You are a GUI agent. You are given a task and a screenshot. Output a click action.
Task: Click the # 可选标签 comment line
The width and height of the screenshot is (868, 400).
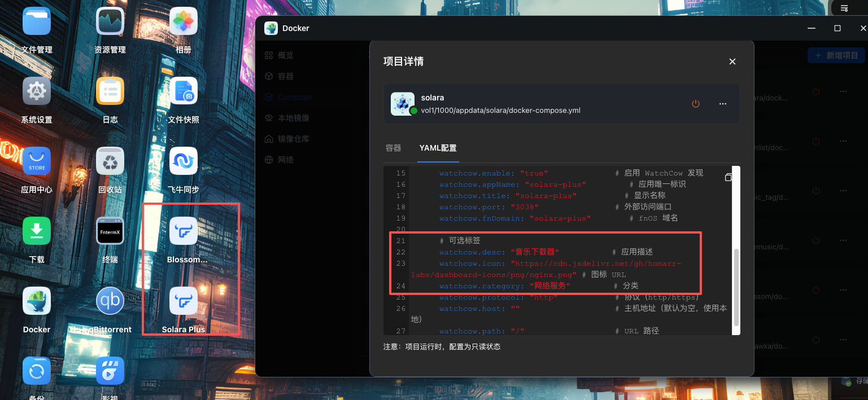point(460,241)
